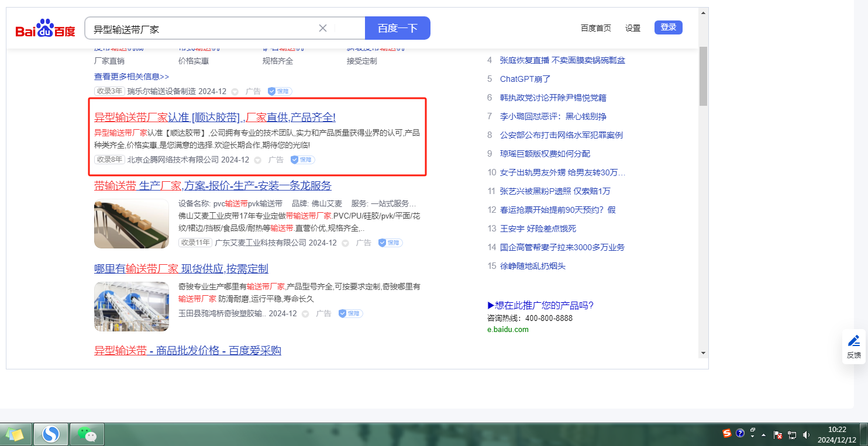Expand dropdown arrow beside 北京企腾网络技术有限公司 2024-12

[257, 160]
